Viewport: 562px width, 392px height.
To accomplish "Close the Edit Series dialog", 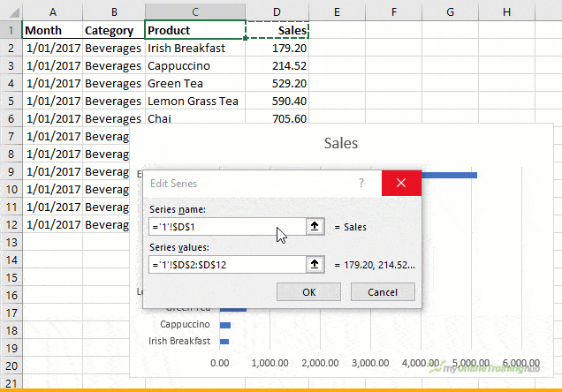I will (401, 183).
